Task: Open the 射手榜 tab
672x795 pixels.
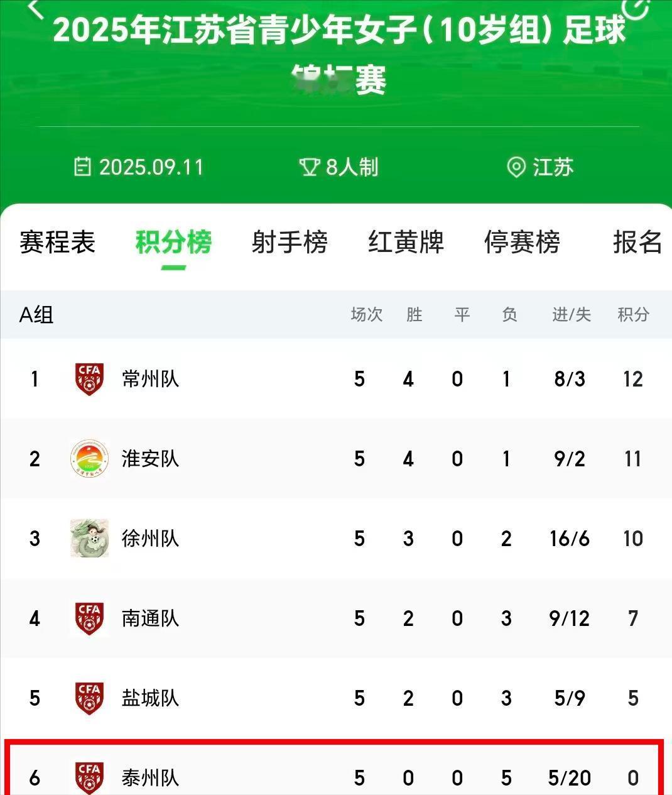Action: point(290,242)
